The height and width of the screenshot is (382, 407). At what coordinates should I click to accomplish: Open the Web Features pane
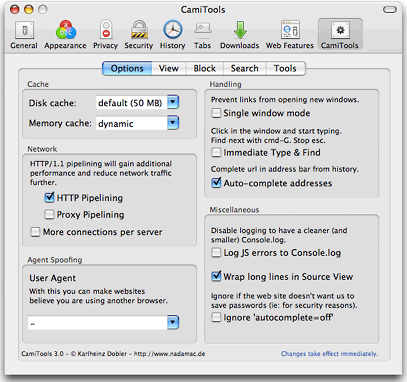(290, 35)
